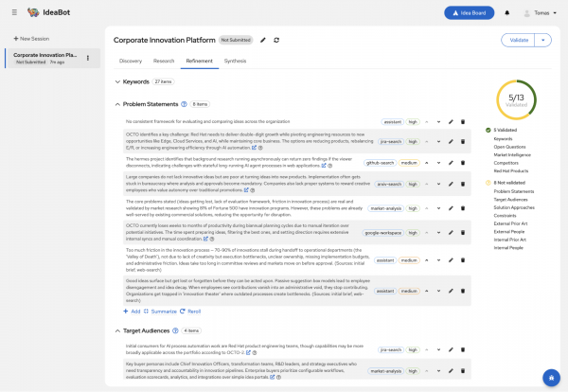Open the Tomas user menu
The height and width of the screenshot is (392, 568).
[x=541, y=13]
